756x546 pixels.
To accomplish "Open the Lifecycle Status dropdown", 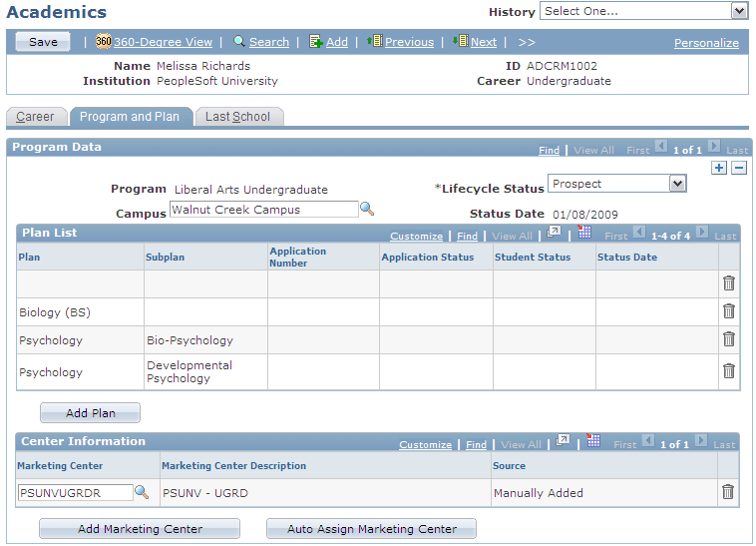I will point(617,184).
